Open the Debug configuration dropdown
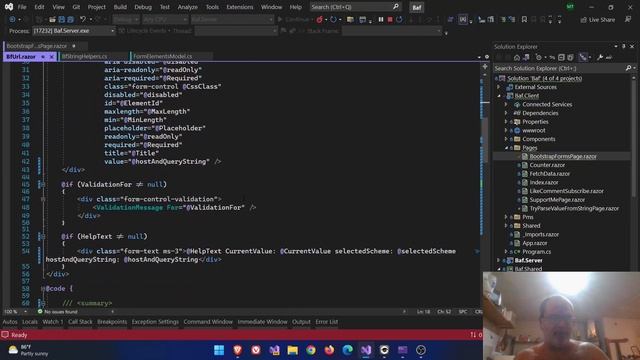 tap(126, 19)
